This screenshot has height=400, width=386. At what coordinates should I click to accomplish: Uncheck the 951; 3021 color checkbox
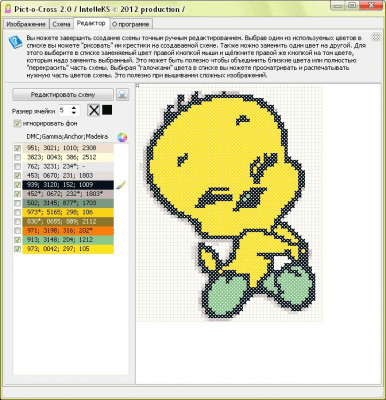coord(17,148)
